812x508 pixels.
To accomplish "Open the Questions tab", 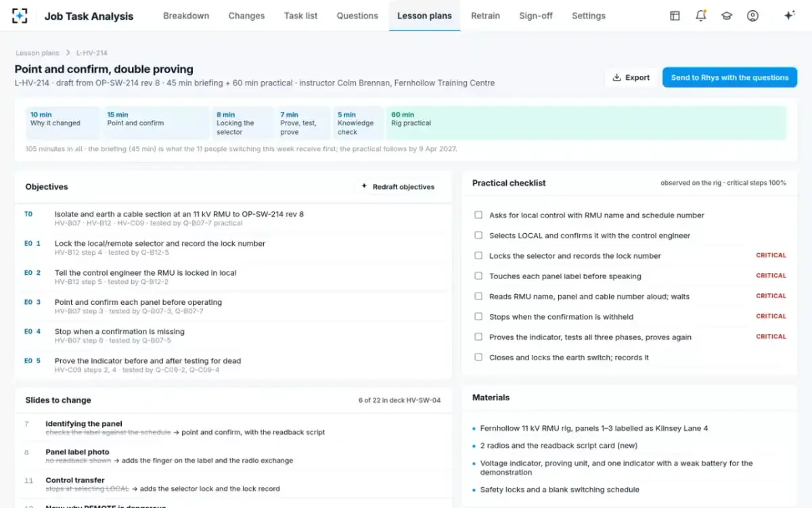I will [357, 16].
